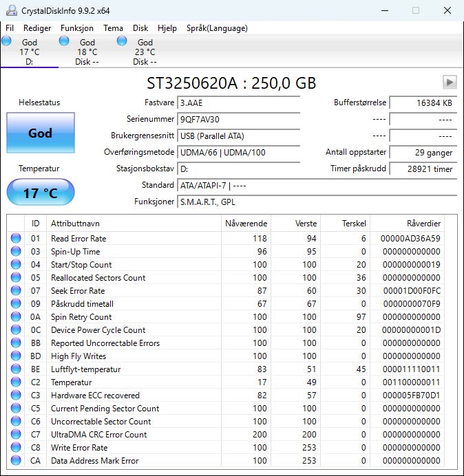Click status orb for UltraDMA CRC Error Count
This screenshot has height=476, width=464.
click(x=16, y=434)
